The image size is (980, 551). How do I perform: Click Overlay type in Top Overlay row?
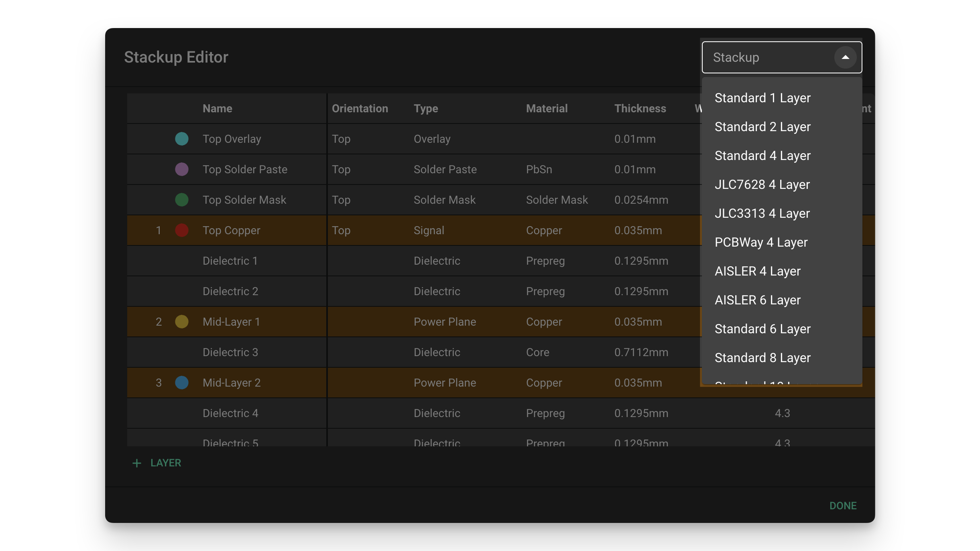coord(432,139)
